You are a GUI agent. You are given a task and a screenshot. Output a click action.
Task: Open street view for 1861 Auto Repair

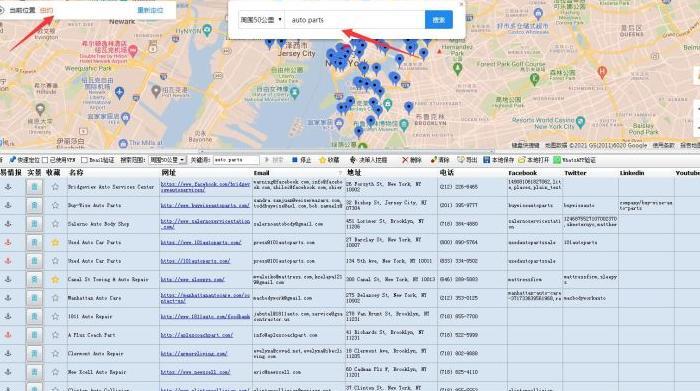pos(34,316)
